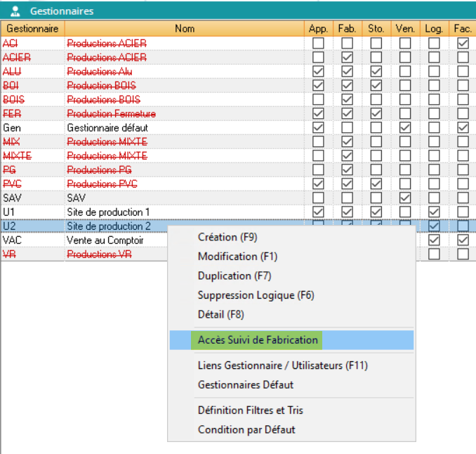
Task: Toggle Fac. checkbox for ACI row
Action: pyautogui.click(x=463, y=44)
